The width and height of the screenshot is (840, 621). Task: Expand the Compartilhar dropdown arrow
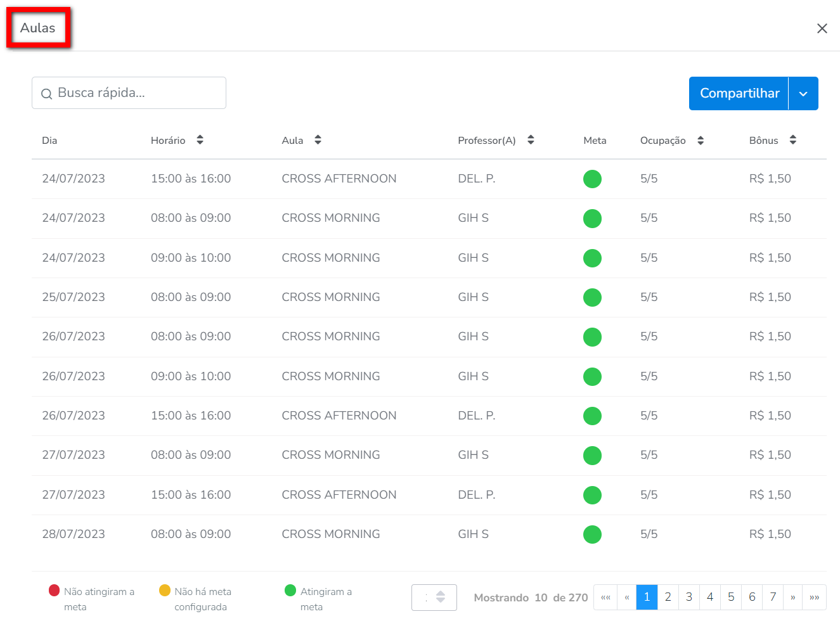(x=803, y=94)
